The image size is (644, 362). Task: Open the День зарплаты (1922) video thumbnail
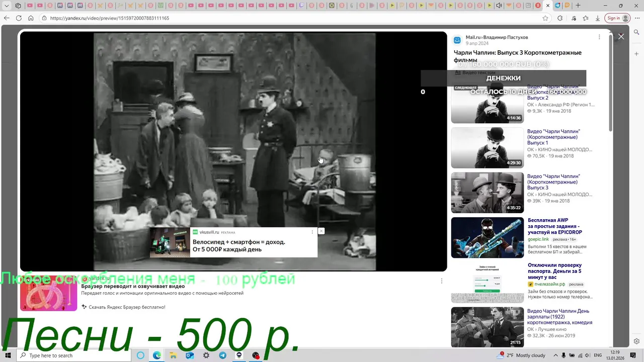click(487, 327)
